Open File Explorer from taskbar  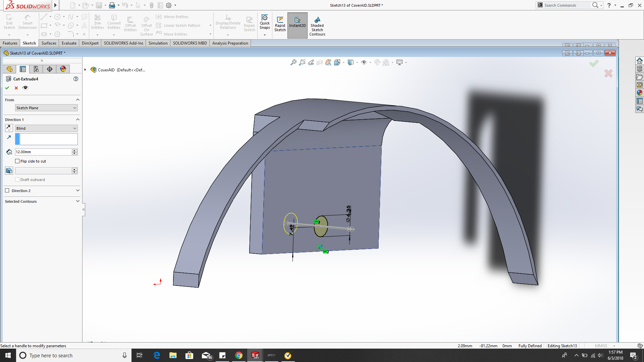(x=173, y=355)
